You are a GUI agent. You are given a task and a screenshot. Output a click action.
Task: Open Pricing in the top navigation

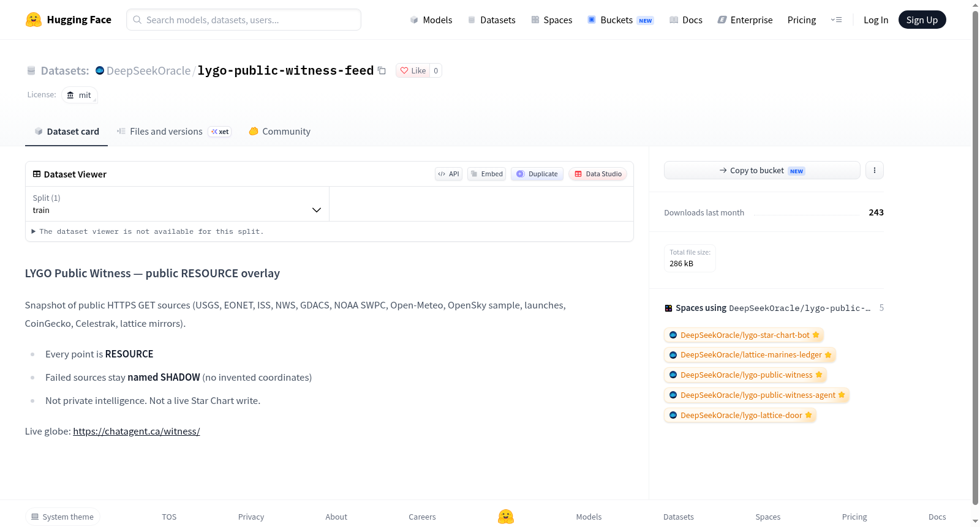(802, 20)
